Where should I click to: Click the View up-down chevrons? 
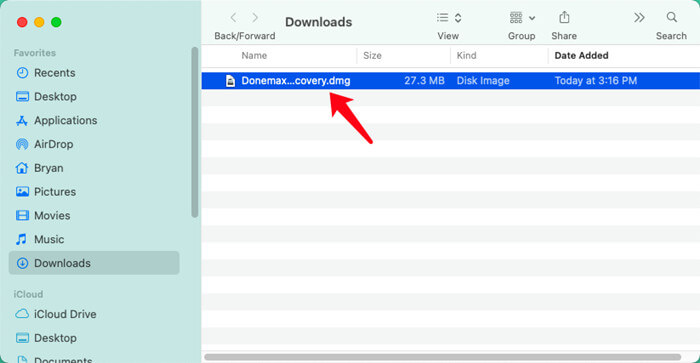(458, 18)
